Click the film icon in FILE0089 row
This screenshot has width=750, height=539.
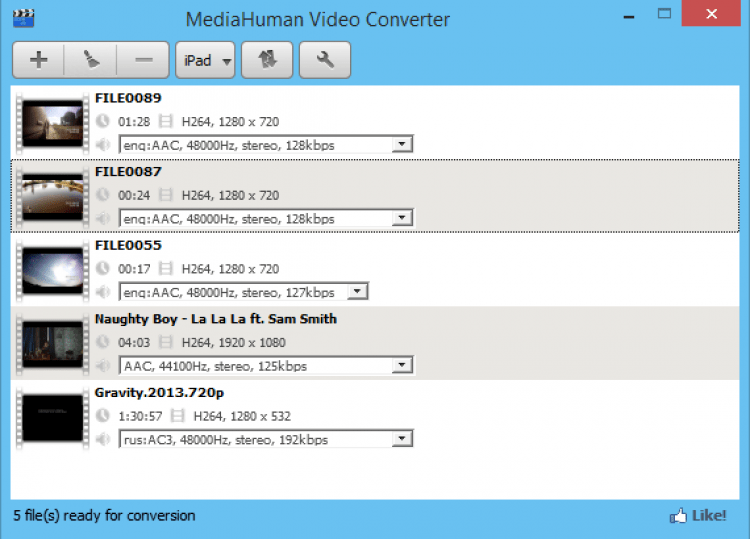coord(165,121)
